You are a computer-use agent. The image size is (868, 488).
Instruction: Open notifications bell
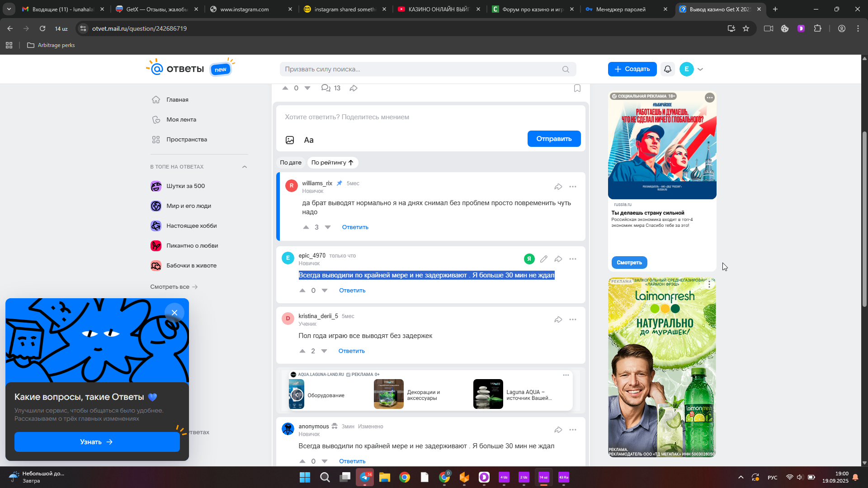668,69
